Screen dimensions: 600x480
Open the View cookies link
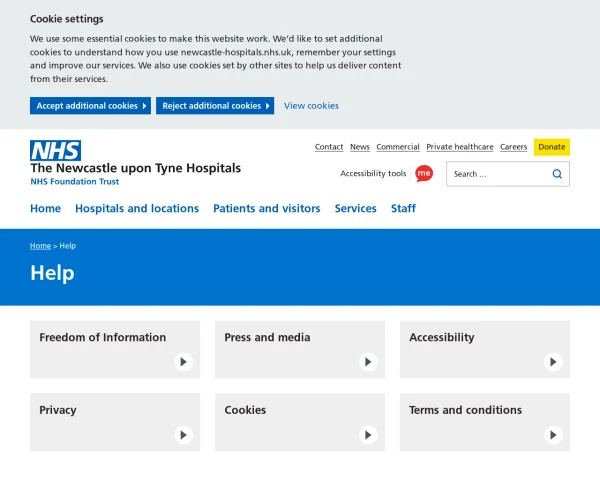311,106
